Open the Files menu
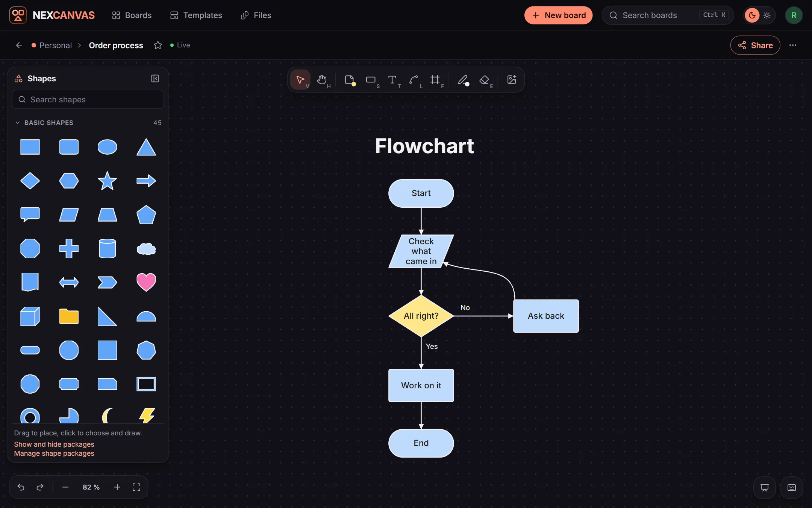This screenshot has height=508, width=812. coord(256,15)
